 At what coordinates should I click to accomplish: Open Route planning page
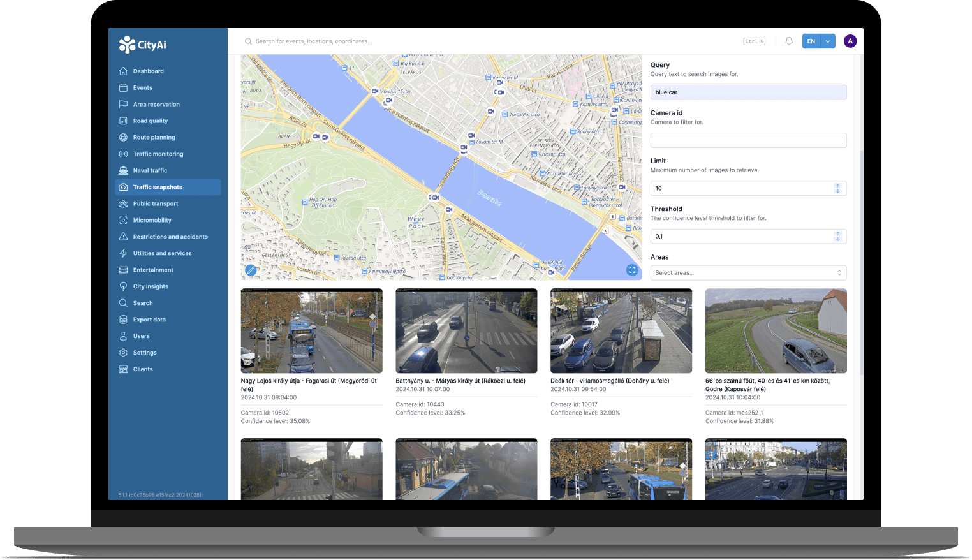coord(168,138)
